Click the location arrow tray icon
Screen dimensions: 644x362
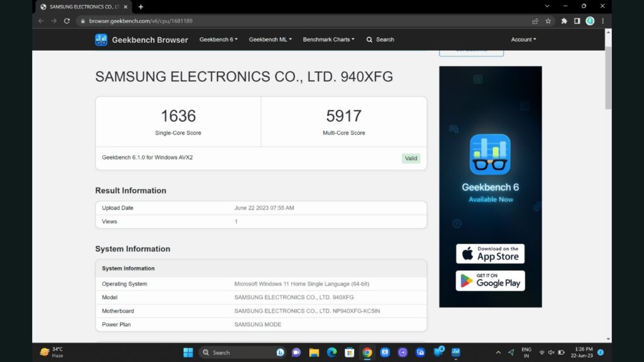(x=511, y=353)
